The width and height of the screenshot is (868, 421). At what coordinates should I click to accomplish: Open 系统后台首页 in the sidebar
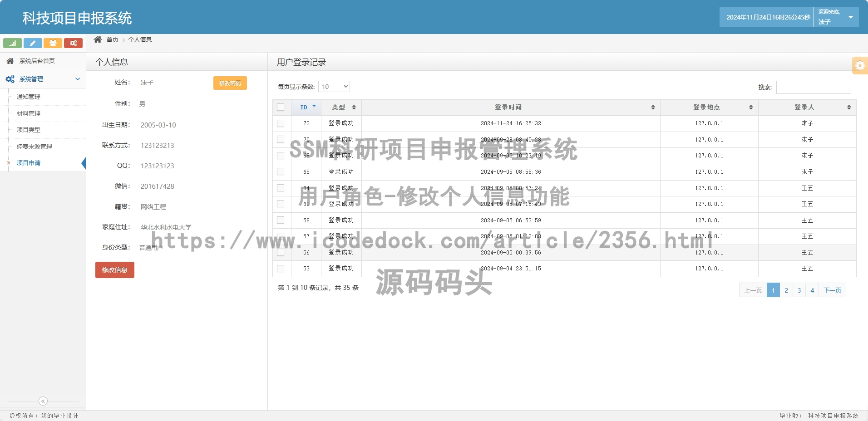[43, 61]
